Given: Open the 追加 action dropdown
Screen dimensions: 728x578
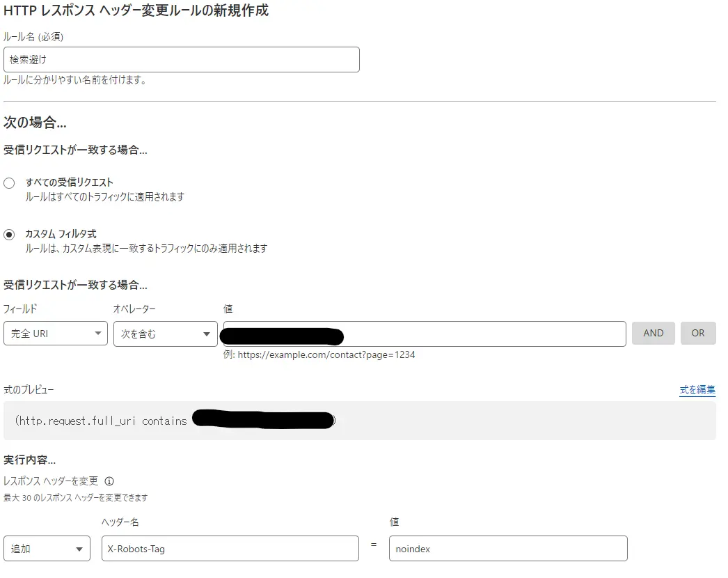Looking at the screenshot, I should pos(47,549).
